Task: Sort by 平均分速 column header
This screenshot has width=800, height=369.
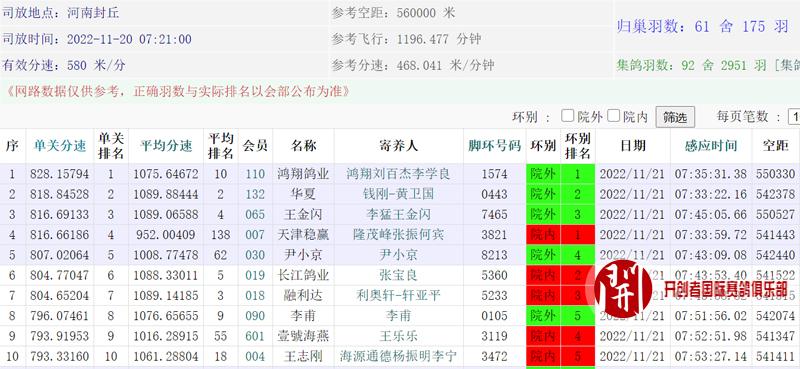Action: tap(166, 145)
